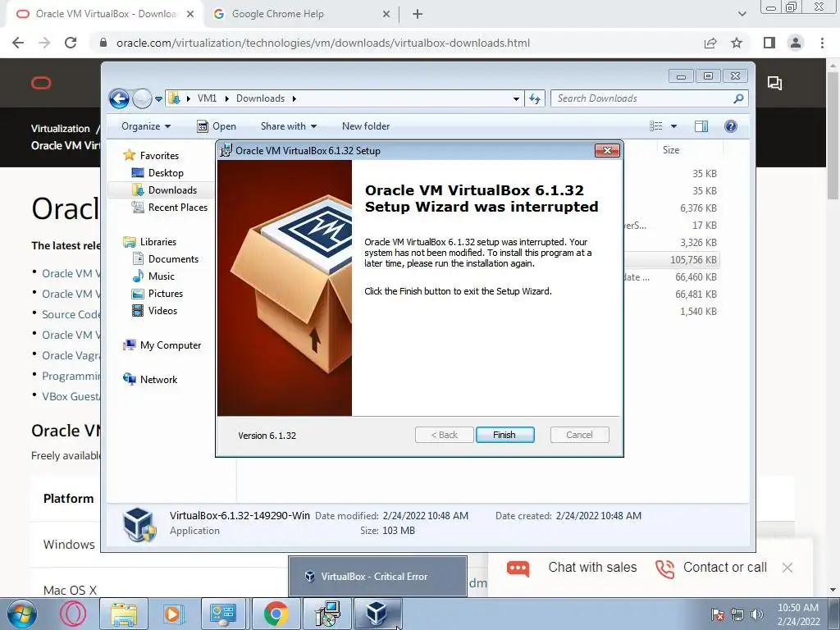Toggle the Explorer preview pane icon

701,126
